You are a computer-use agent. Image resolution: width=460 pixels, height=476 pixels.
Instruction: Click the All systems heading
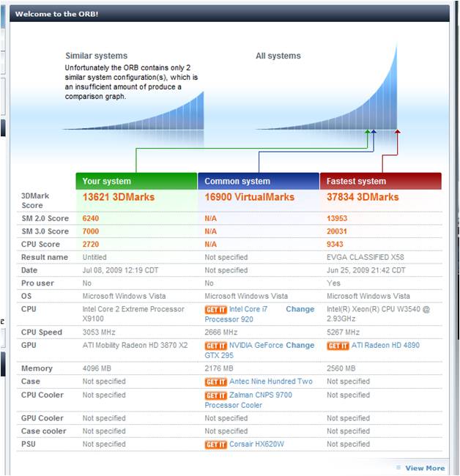coord(278,56)
